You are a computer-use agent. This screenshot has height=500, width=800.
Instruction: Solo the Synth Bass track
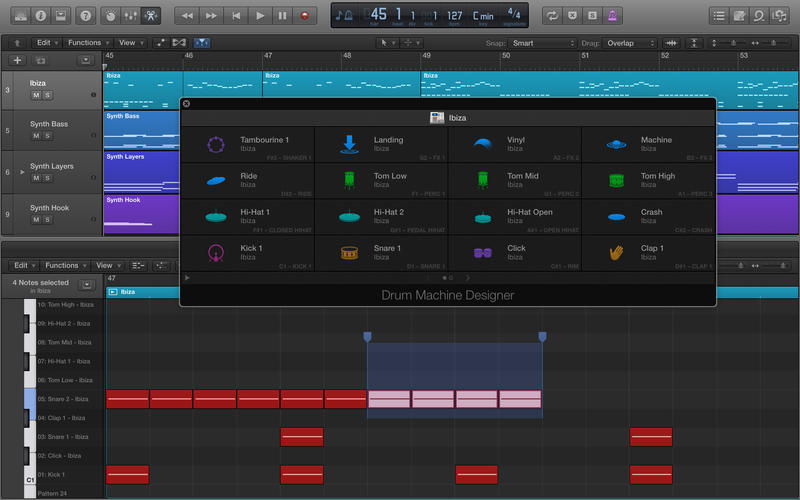click(x=47, y=137)
